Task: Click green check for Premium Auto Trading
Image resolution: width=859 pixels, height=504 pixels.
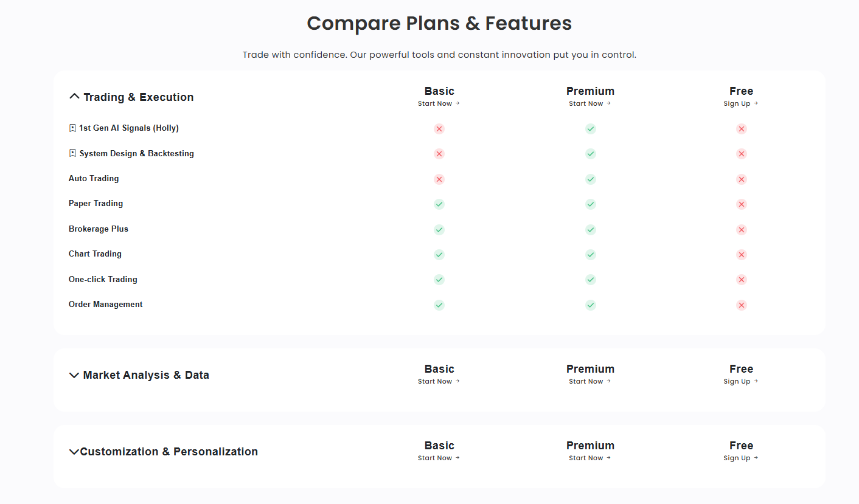Action: pos(590,179)
